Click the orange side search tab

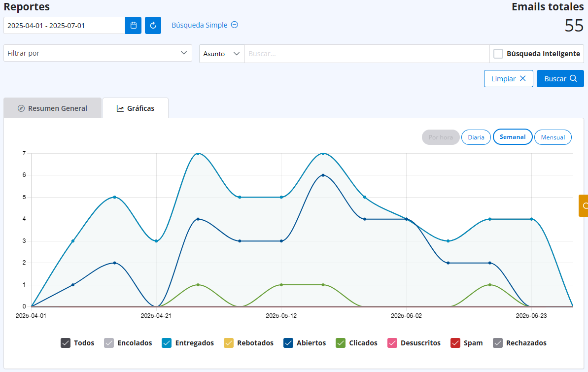pyautogui.click(x=584, y=205)
